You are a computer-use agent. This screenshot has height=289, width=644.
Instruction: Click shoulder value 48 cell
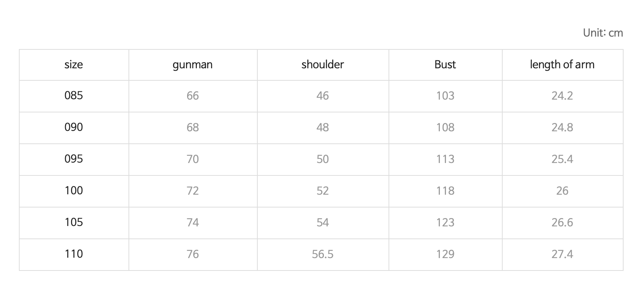(x=323, y=127)
